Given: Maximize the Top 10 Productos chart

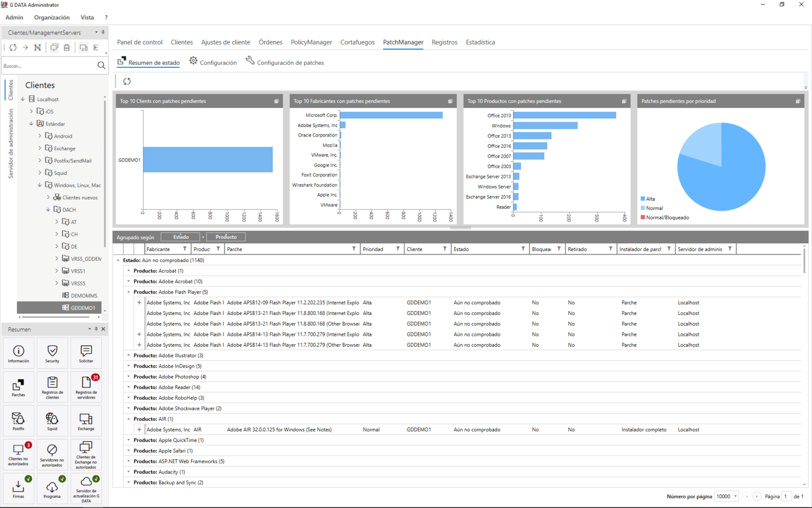Looking at the screenshot, I should pos(624,101).
